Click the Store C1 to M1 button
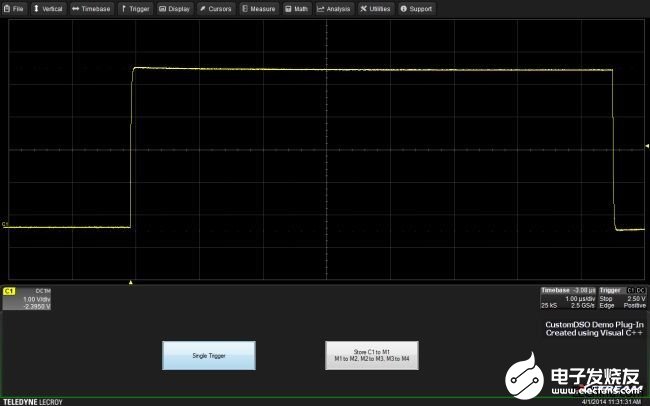The height and width of the screenshot is (406, 650). pos(372,355)
